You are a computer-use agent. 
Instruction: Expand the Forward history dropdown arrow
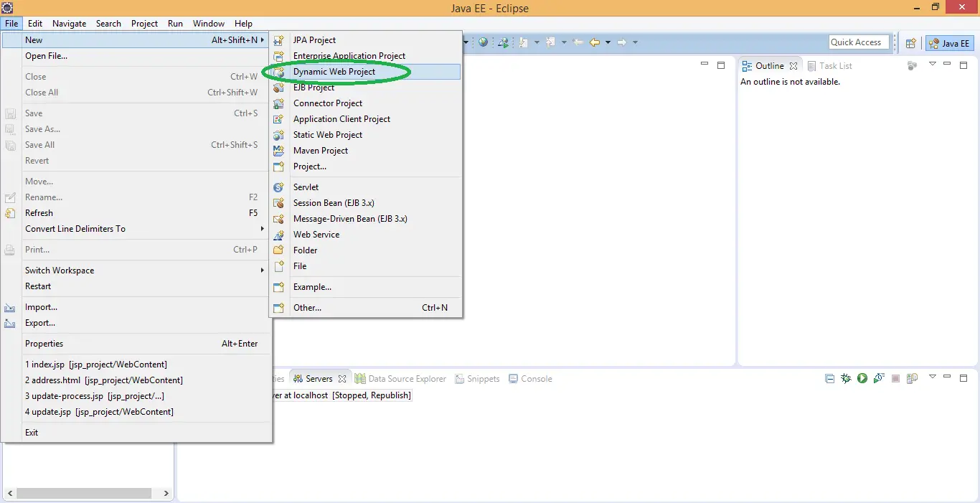tap(635, 42)
